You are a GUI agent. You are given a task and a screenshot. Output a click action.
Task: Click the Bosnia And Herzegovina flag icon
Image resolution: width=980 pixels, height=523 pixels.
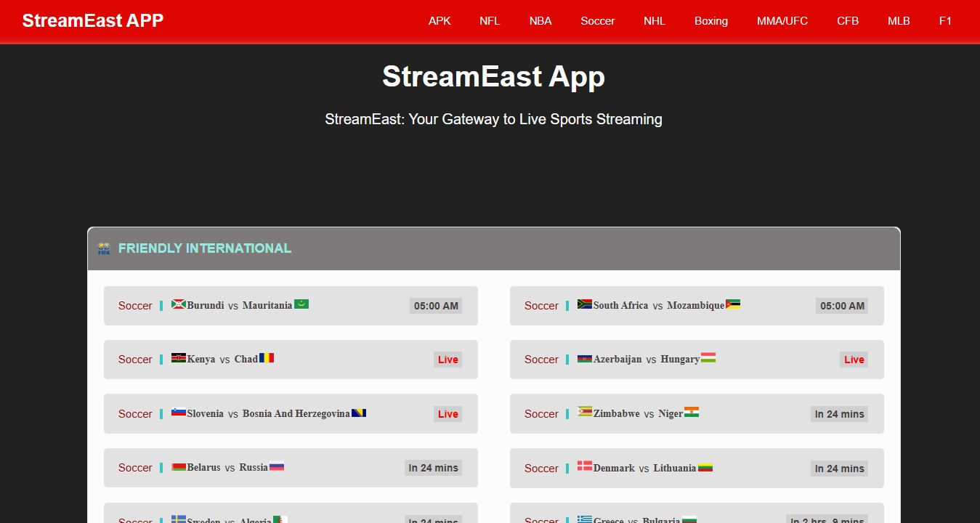tap(359, 413)
